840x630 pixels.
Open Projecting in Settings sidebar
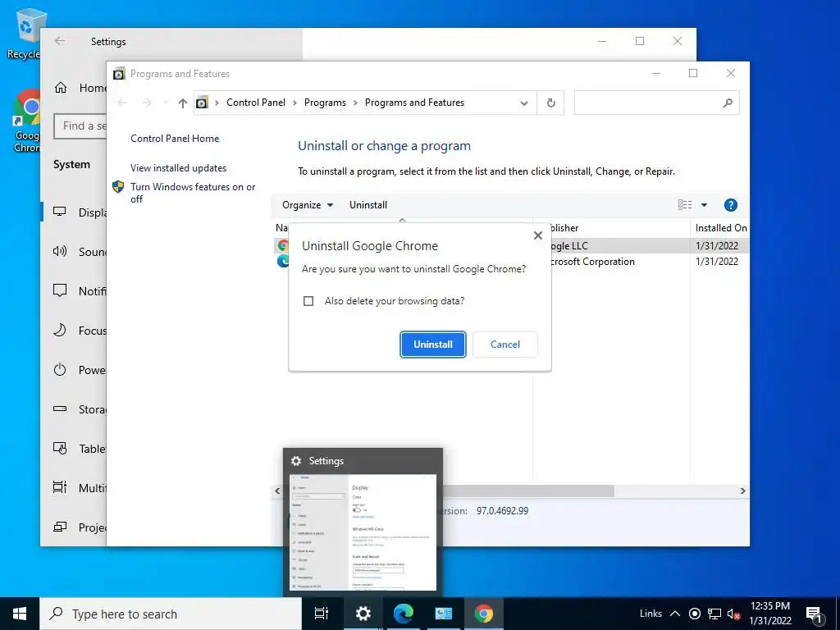click(x=75, y=527)
